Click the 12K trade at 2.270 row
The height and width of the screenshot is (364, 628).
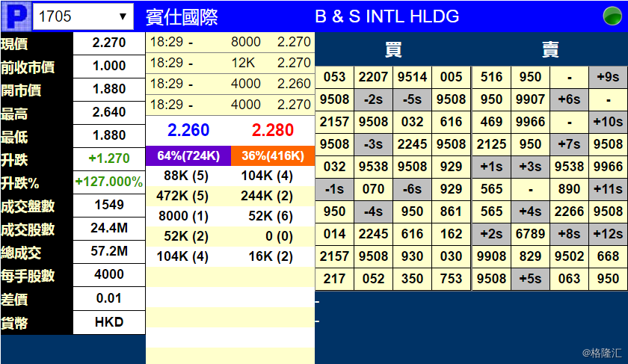coord(230,63)
